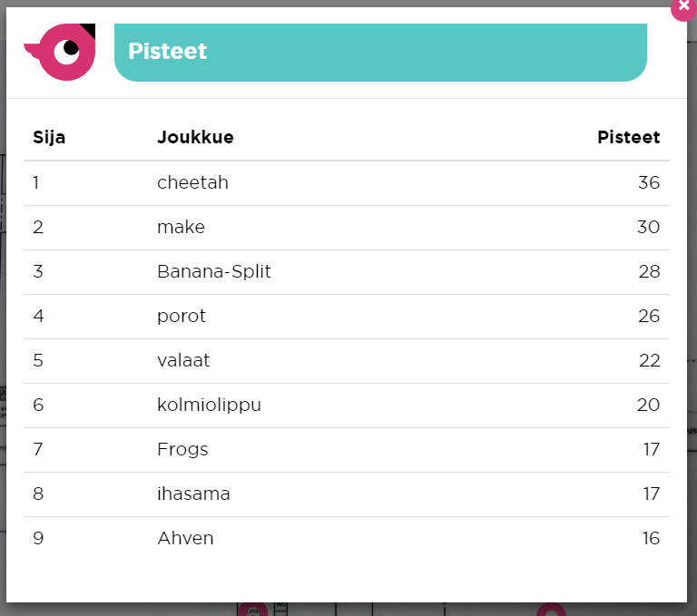Click the pink map marker at bottom left
This screenshot has height=616, width=697.
[252, 611]
